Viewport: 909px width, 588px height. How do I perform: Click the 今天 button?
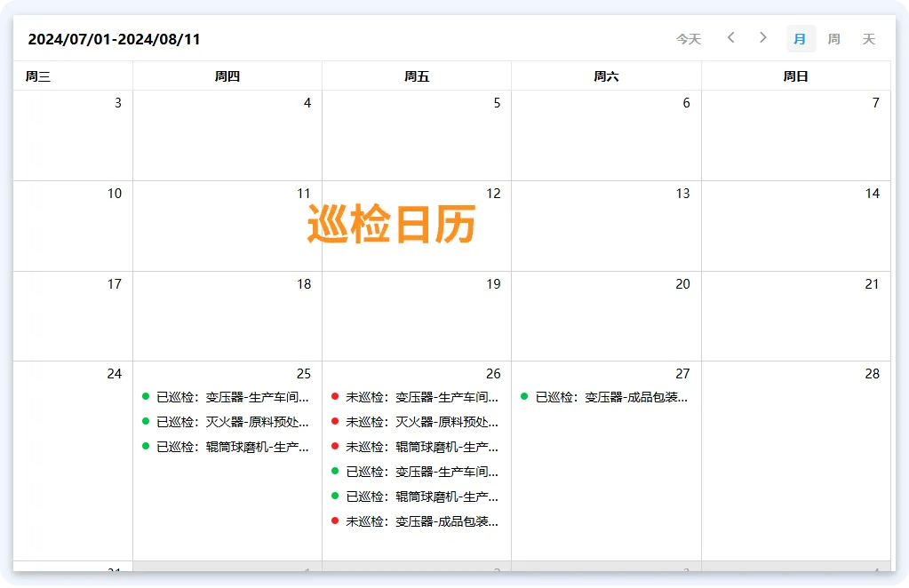(x=689, y=39)
